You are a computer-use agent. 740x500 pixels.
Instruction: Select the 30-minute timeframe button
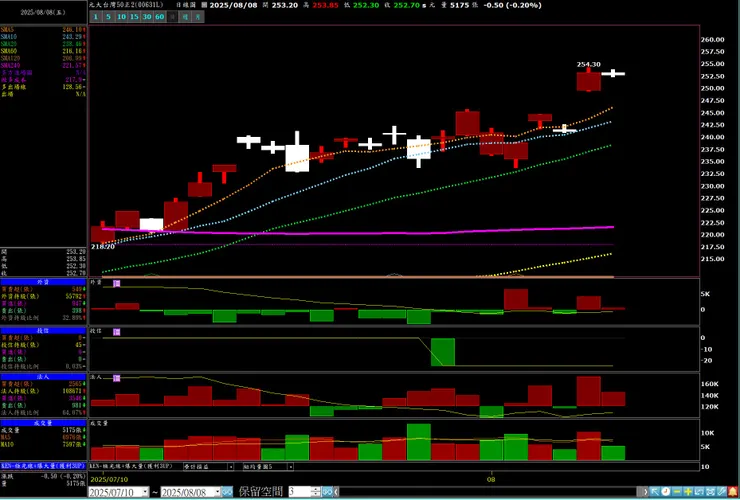click(147, 17)
